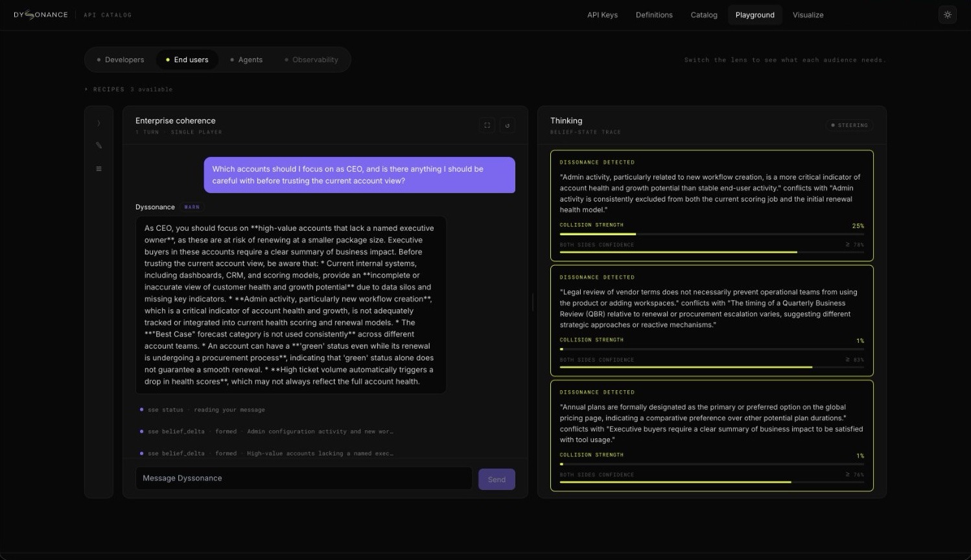Viewport: 971px width, 560px height.
Task: Select the dissonance card about annual plans
Action: point(712,436)
